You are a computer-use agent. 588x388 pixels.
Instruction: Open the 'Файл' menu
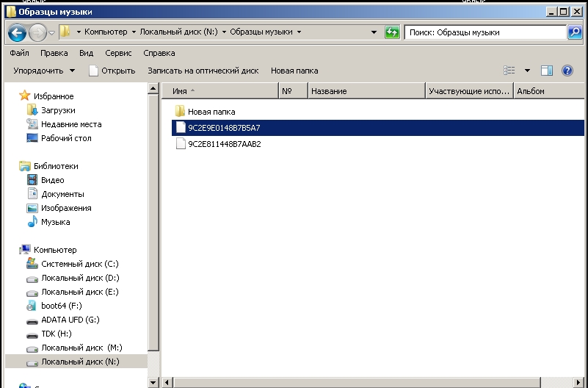point(20,53)
